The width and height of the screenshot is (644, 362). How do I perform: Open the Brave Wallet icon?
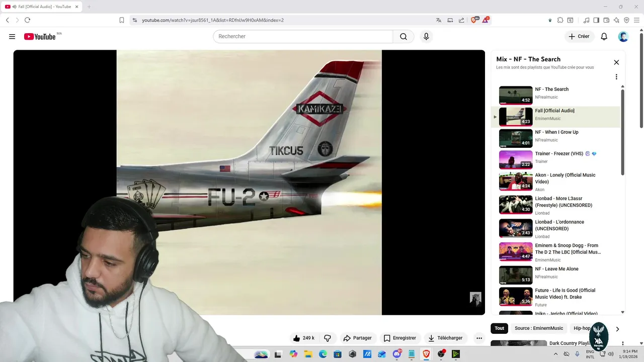pyautogui.click(x=606, y=20)
